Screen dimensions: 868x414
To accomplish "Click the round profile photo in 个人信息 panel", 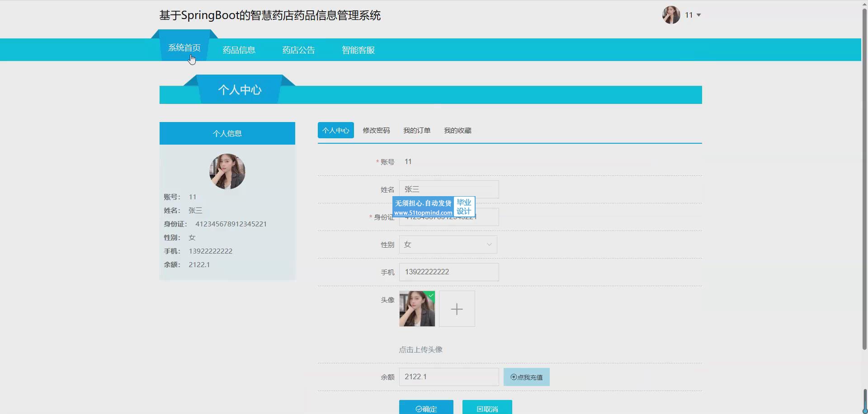I will coord(227,171).
